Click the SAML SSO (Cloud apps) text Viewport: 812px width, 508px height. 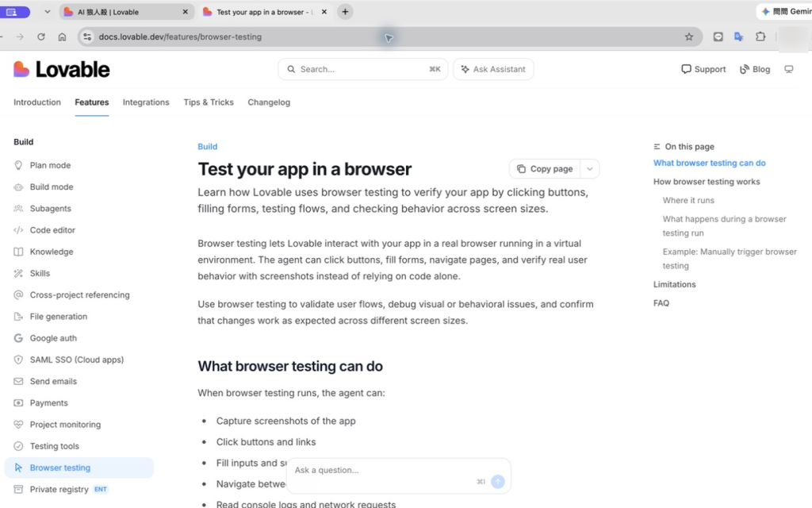click(77, 360)
